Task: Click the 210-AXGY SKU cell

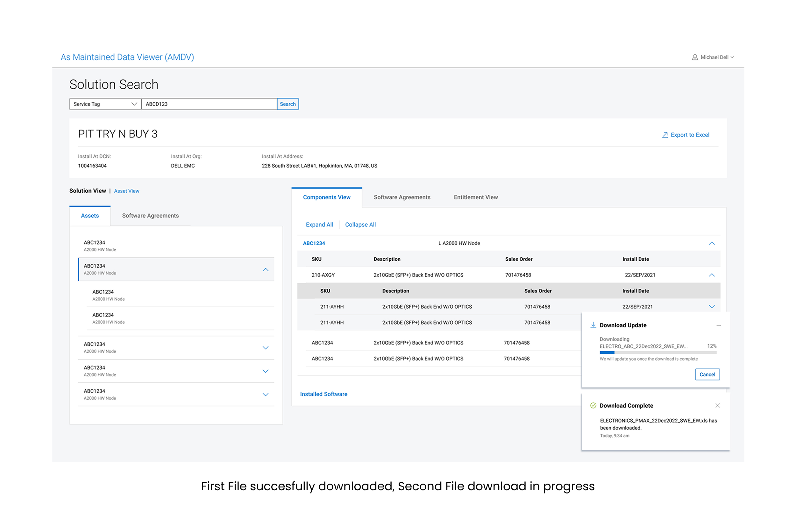Action: click(323, 275)
